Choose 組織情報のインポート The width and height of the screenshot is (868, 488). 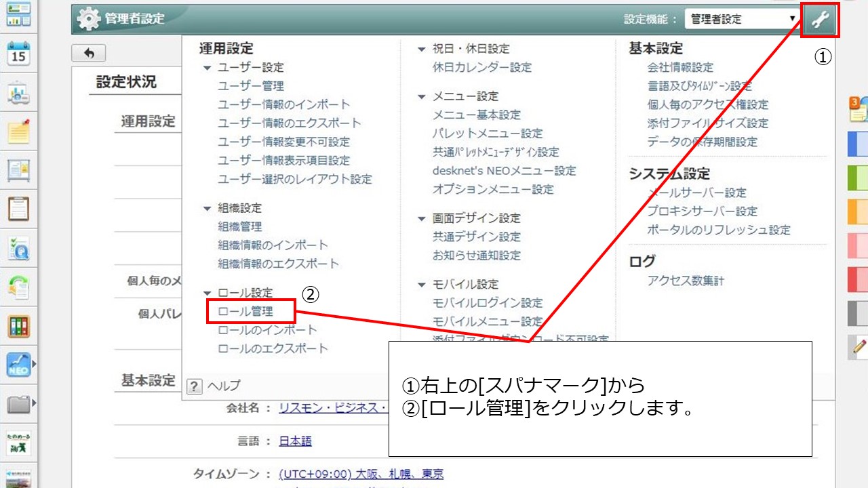273,245
